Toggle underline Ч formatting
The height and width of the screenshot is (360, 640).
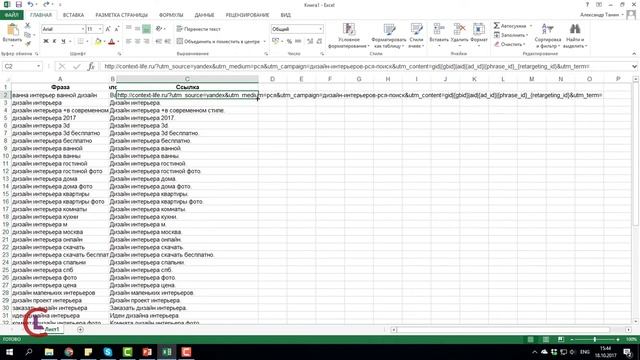tap(63, 41)
